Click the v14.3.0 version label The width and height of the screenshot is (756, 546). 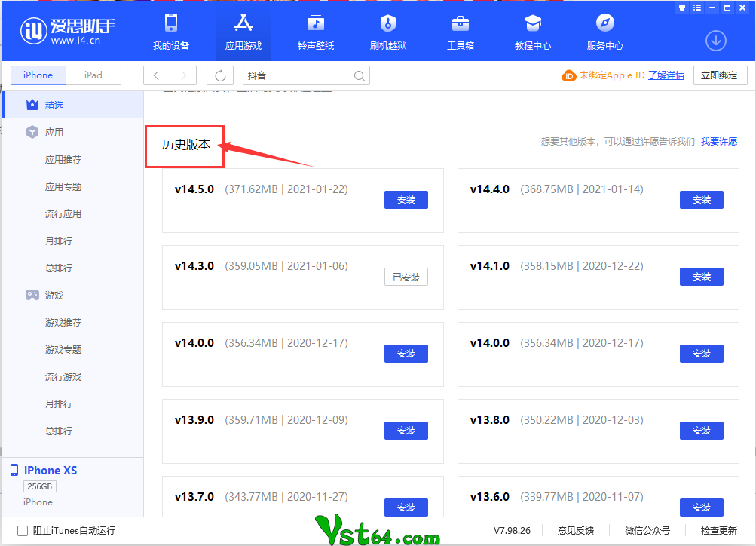tap(194, 265)
